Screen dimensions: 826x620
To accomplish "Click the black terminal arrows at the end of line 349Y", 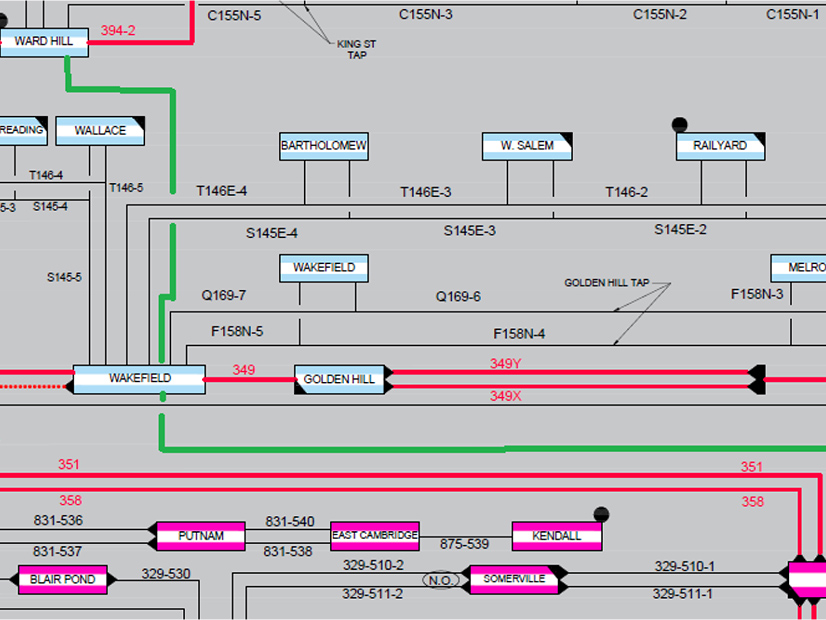I will tap(757, 372).
